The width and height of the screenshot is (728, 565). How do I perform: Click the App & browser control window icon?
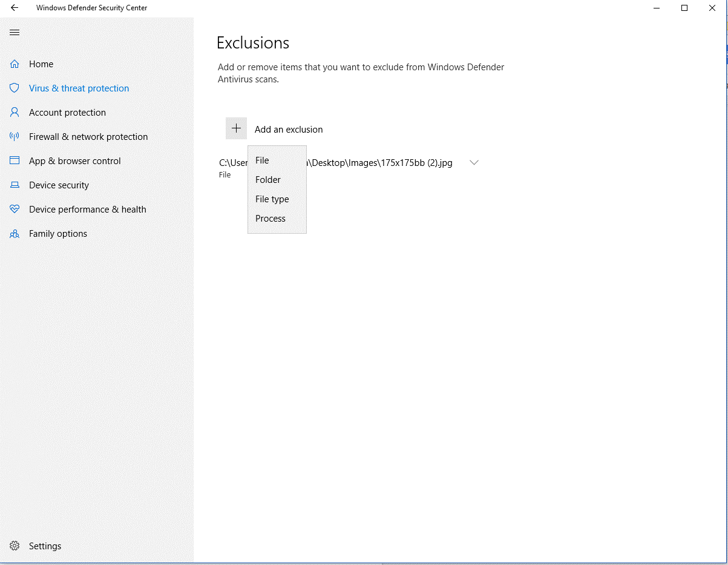click(15, 160)
